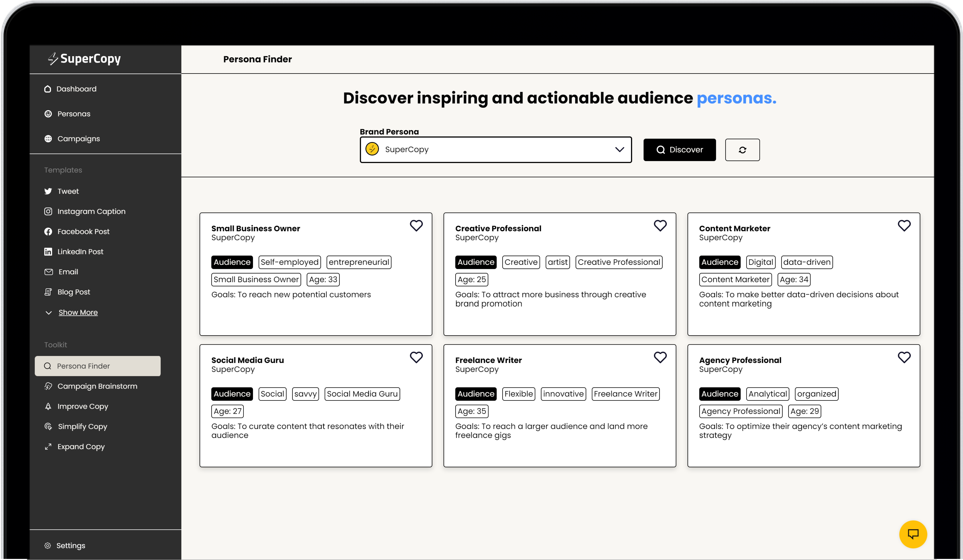Viewport: 963px width, 560px height.
Task: Open the Instagram Caption template
Action: tap(91, 211)
